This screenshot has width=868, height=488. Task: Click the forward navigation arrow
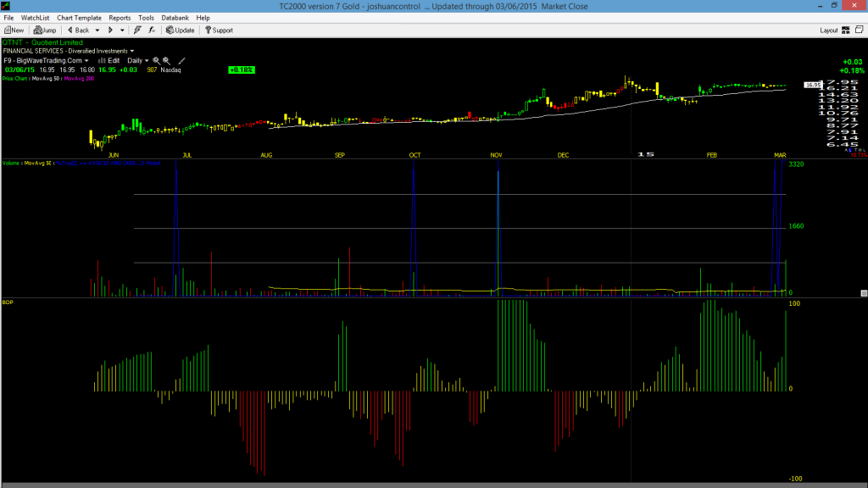[110, 30]
